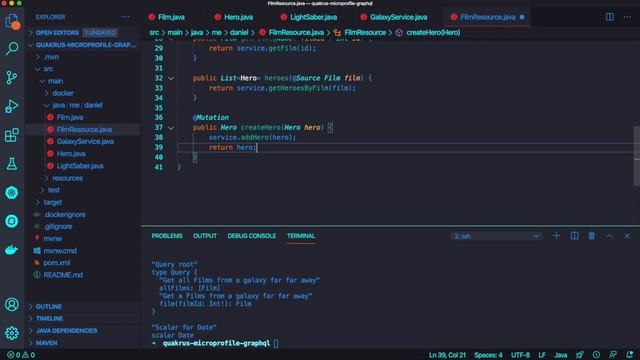Expand the docker folder

pos(83,93)
